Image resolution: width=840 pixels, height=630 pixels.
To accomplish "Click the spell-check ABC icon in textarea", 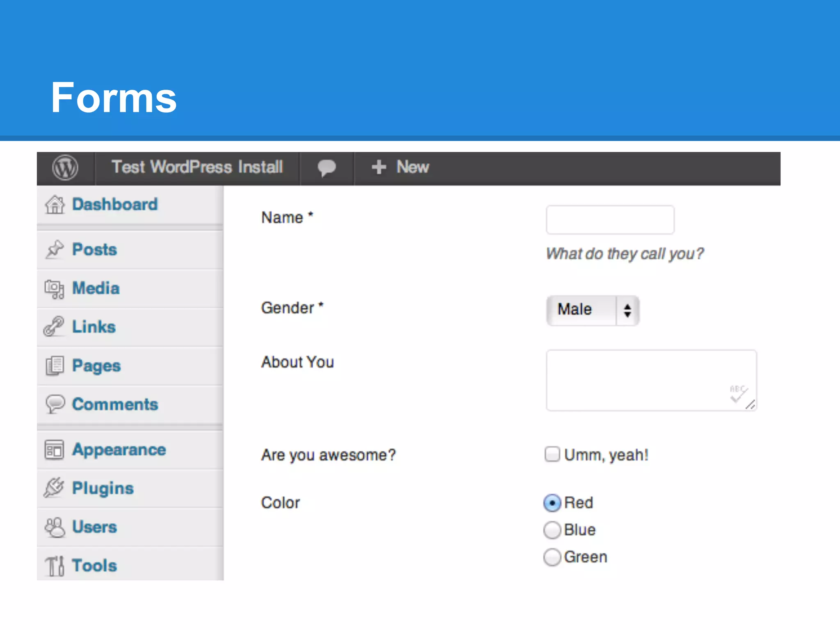I will 738,393.
